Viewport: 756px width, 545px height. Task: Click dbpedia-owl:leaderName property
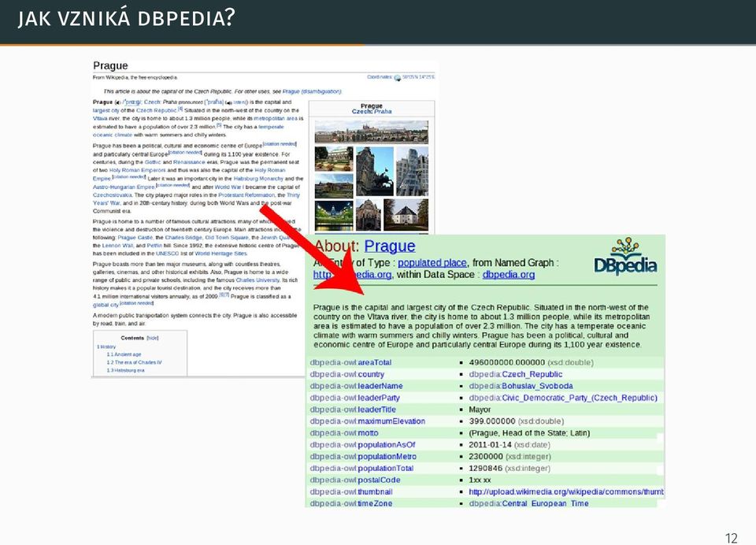(x=356, y=386)
